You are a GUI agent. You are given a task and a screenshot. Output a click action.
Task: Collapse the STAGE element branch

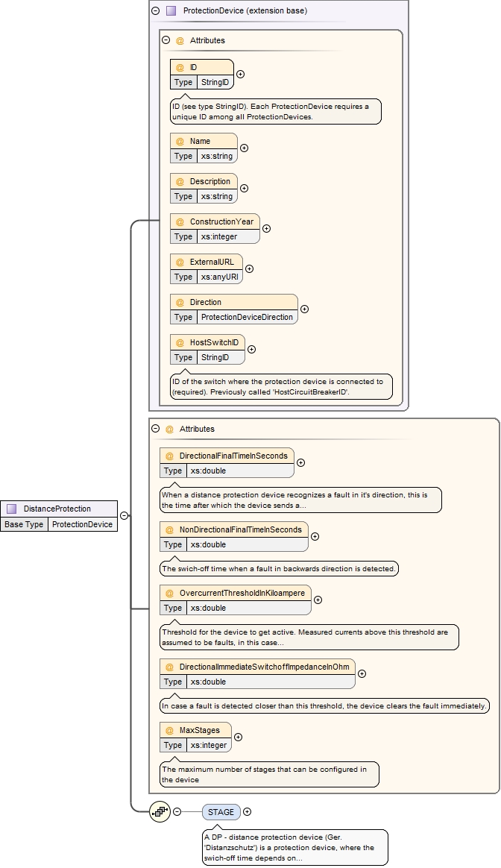[177, 812]
